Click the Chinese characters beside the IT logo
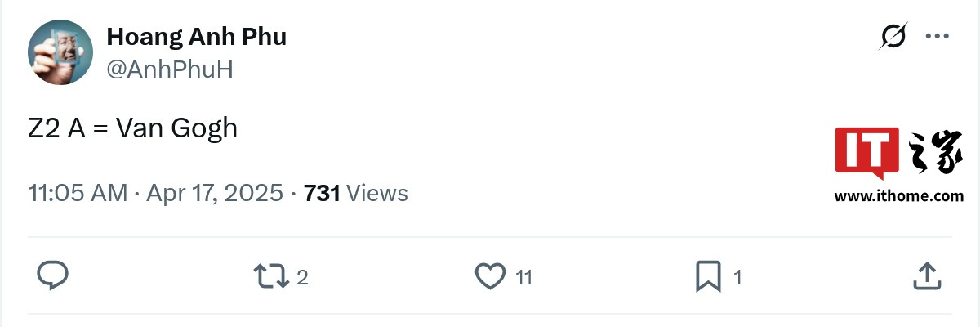Screen dimensions: 980x327 click(934, 153)
